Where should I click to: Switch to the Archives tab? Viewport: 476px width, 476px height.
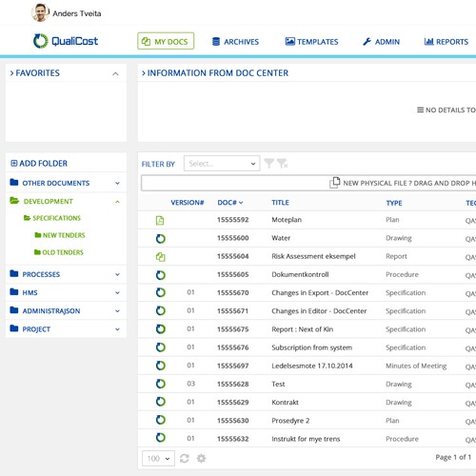click(x=235, y=42)
